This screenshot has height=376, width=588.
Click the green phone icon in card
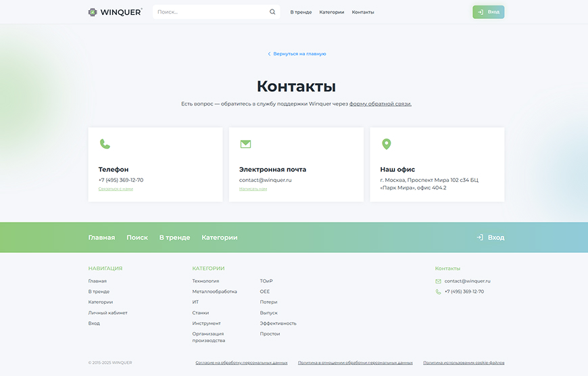pyautogui.click(x=105, y=144)
